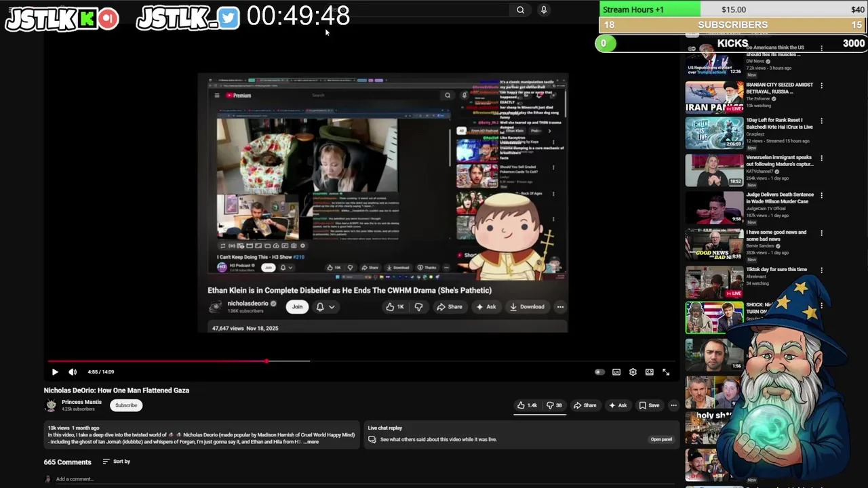Open 'IRANIAN CITY SEIZED AMIDST BETRAYAL' title
This screenshot has width=868, height=488.
point(779,88)
